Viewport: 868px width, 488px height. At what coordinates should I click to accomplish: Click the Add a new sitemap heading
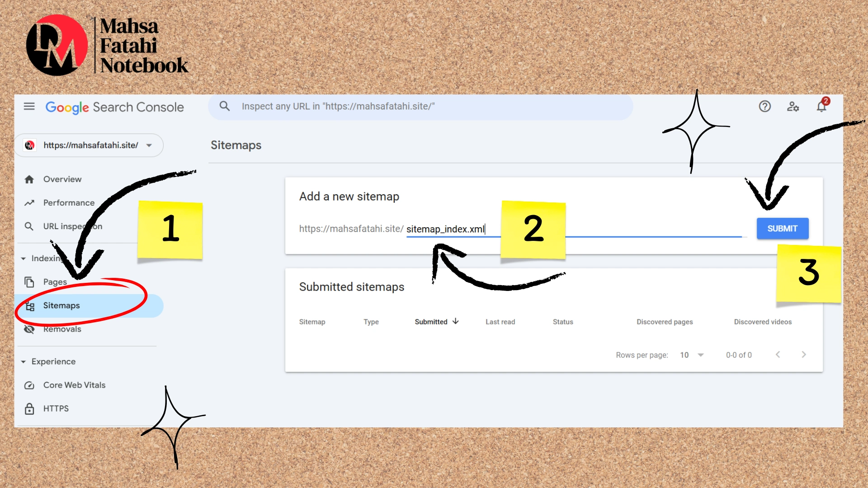point(349,197)
